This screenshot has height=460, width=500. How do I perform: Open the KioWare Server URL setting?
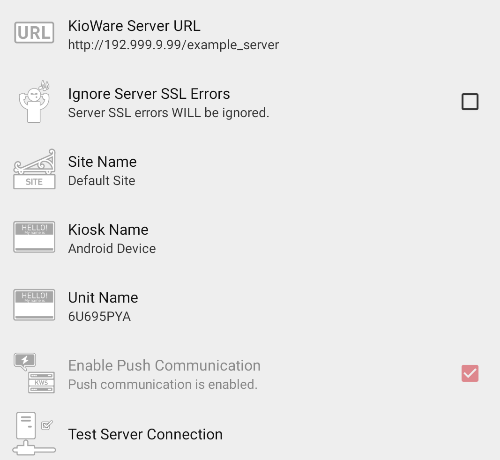250,34
